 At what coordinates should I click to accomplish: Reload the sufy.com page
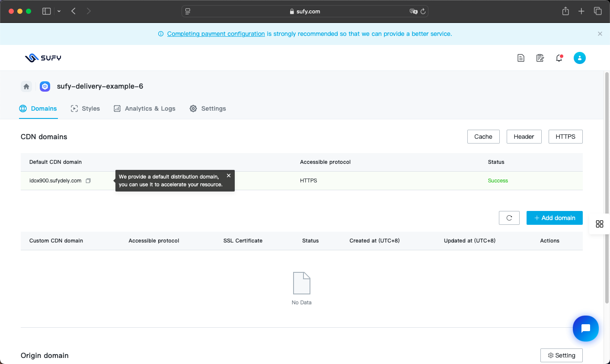point(423,12)
